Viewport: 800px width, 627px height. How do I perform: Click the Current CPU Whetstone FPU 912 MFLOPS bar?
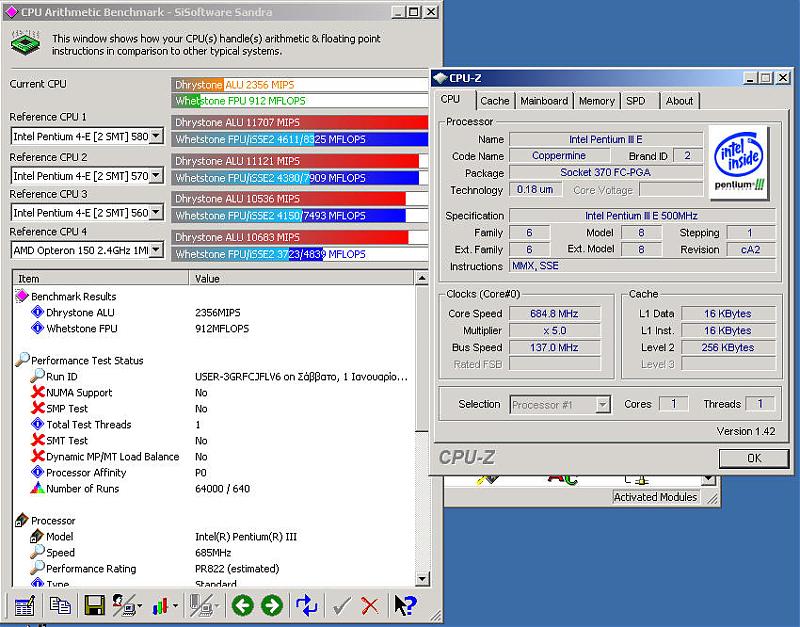pyautogui.click(x=299, y=101)
